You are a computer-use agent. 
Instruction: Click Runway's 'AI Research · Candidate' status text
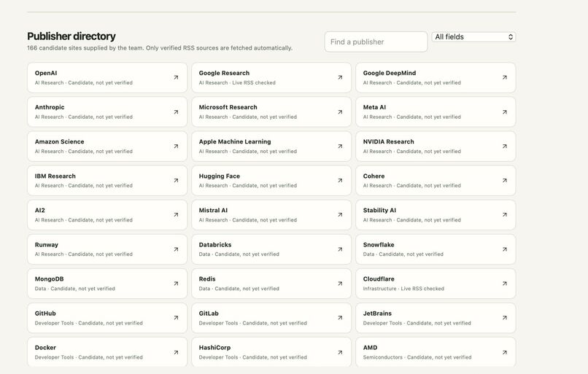tap(84, 254)
